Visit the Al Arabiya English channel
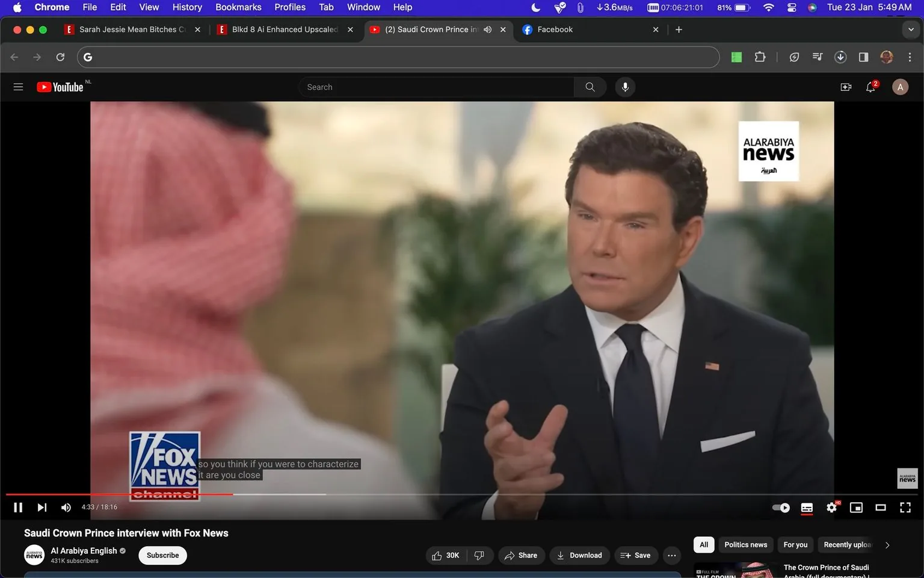The height and width of the screenshot is (578, 924). (84, 550)
